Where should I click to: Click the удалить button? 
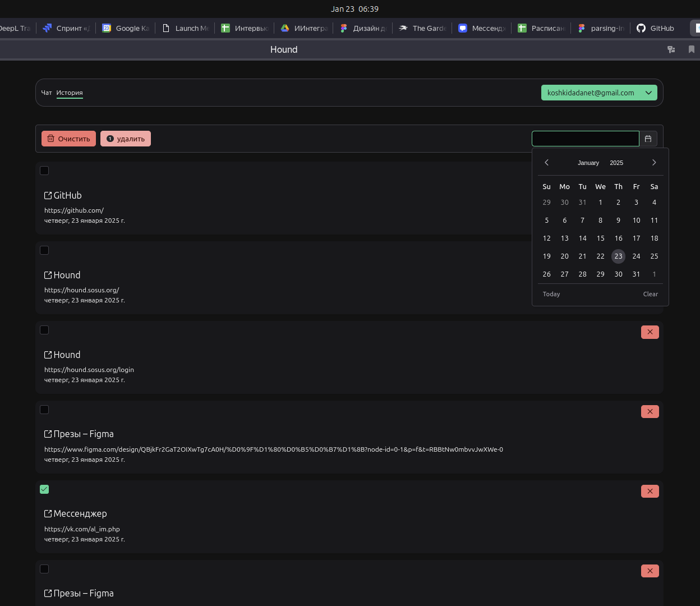pos(126,139)
